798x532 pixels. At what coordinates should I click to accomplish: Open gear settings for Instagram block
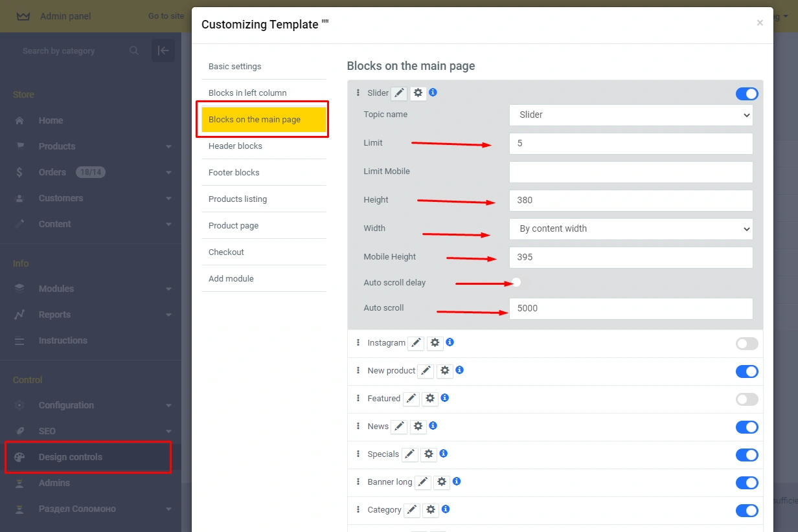[435, 343]
